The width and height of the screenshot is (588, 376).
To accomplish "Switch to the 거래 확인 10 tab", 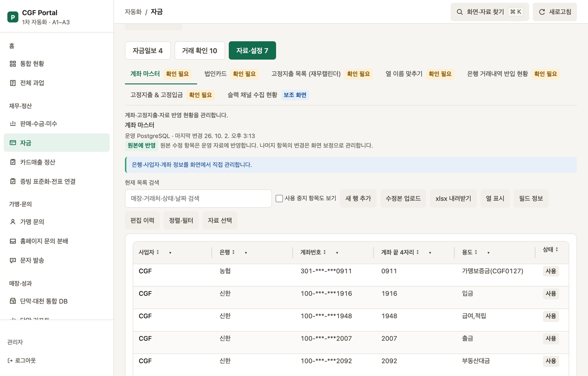I will [x=200, y=51].
